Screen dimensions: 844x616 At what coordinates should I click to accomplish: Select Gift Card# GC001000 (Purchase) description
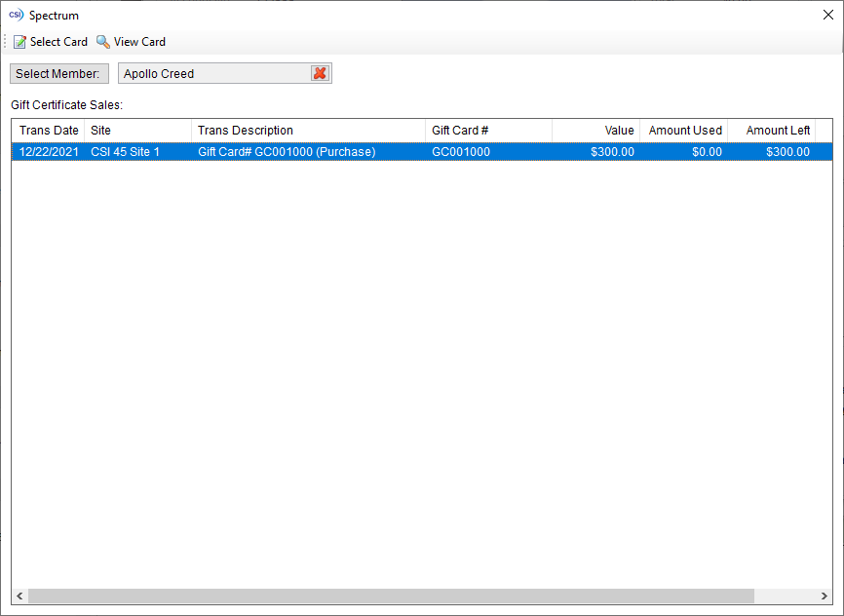pos(308,152)
